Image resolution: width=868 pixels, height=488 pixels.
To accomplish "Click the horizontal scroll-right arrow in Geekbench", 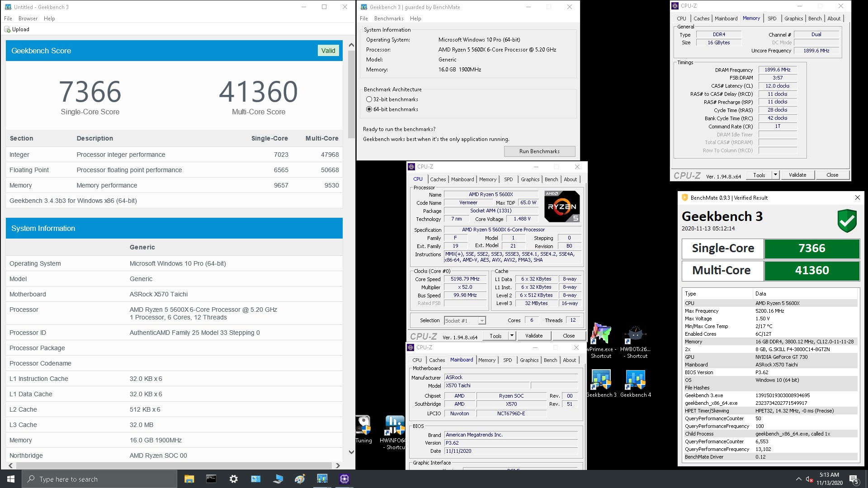I will (x=337, y=465).
